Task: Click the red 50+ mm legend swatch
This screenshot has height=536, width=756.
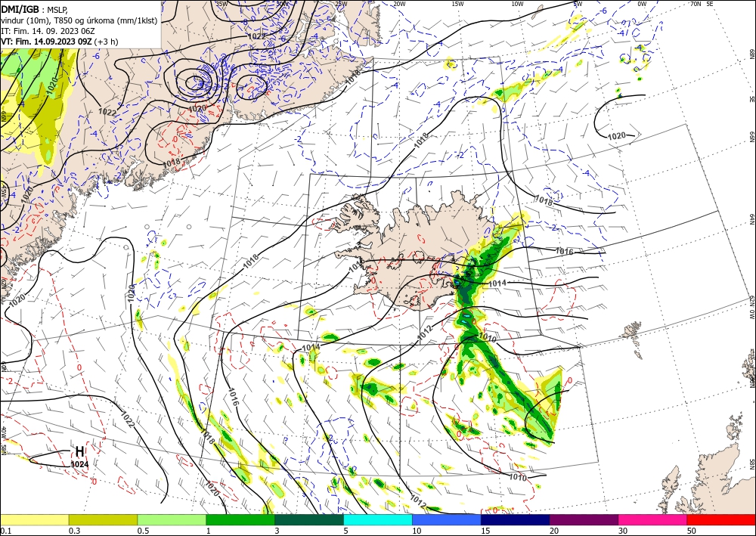Action: pos(721,519)
